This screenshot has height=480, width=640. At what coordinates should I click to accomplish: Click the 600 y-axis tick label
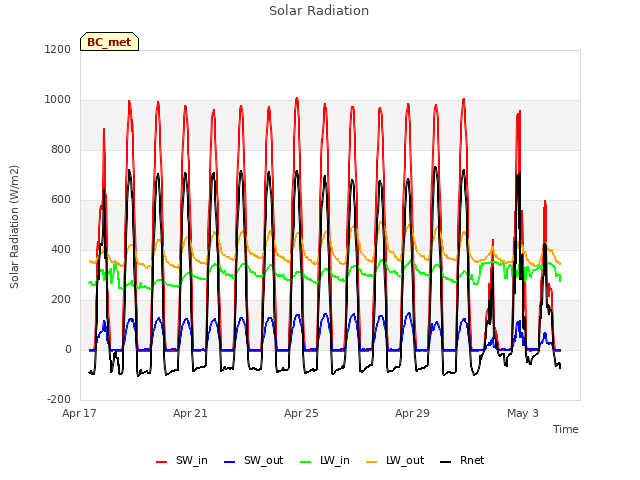coord(61,200)
